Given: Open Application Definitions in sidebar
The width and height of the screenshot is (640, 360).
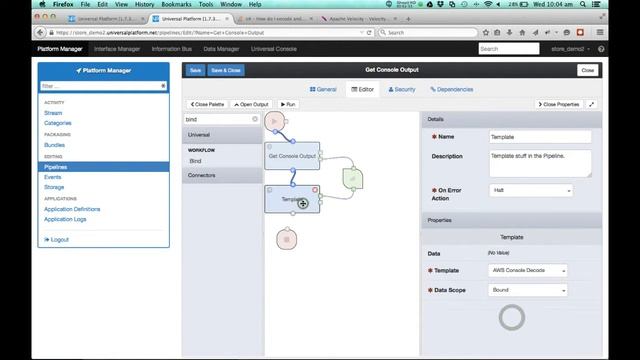Looking at the screenshot, I should (x=72, y=209).
